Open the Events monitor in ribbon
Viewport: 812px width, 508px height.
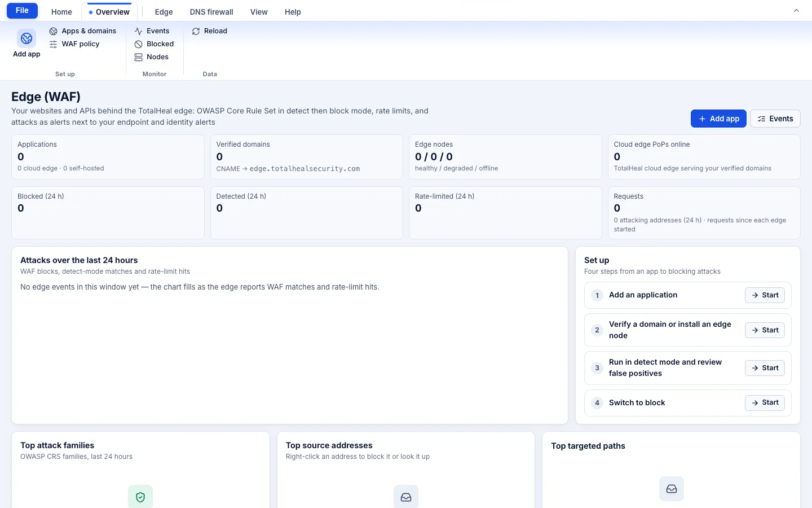[152, 31]
